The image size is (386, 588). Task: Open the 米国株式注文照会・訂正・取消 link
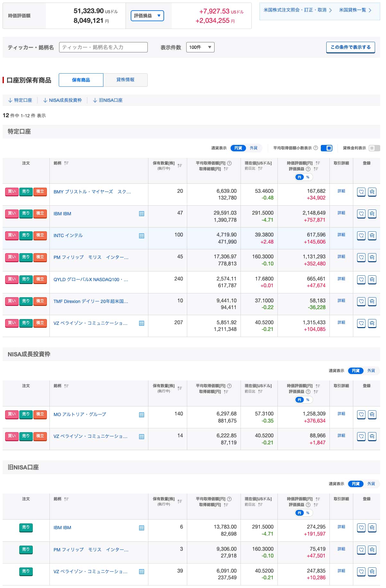[297, 10]
